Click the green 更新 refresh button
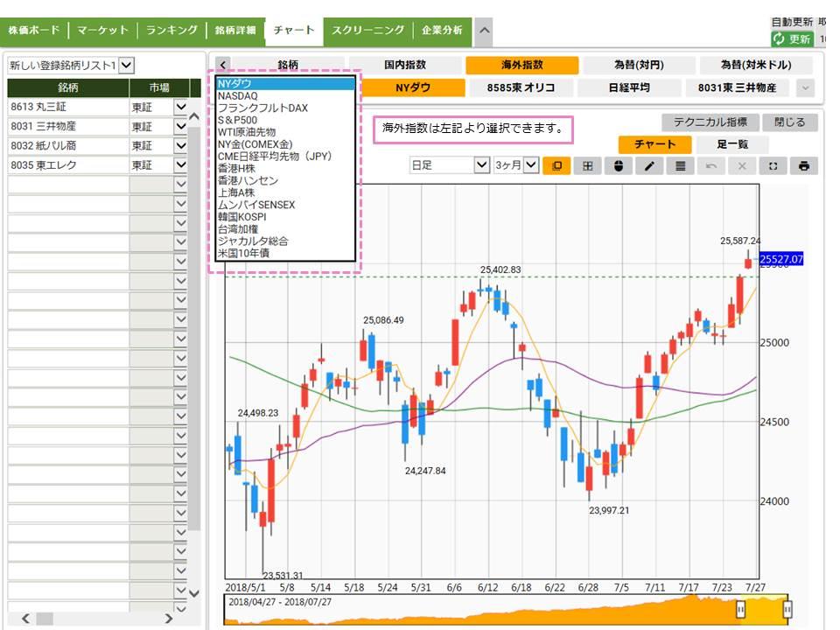This screenshot has height=630, width=840. (x=791, y=39)
